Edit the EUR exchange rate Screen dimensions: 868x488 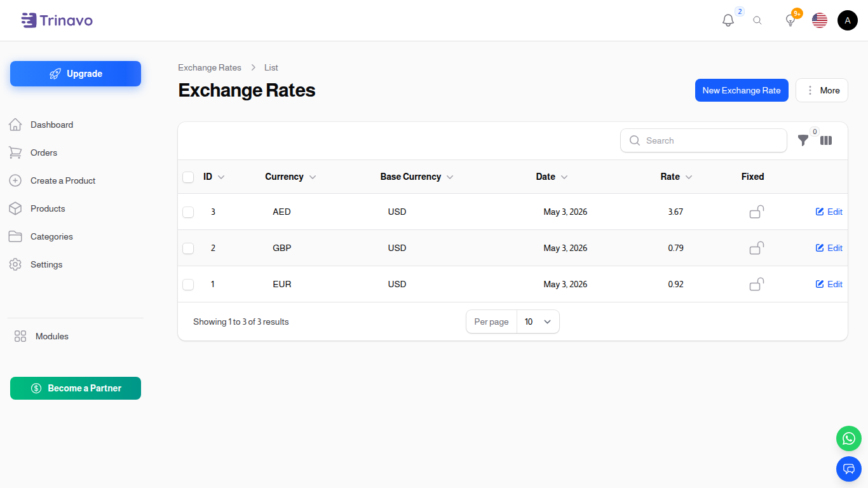click(829, 284)
